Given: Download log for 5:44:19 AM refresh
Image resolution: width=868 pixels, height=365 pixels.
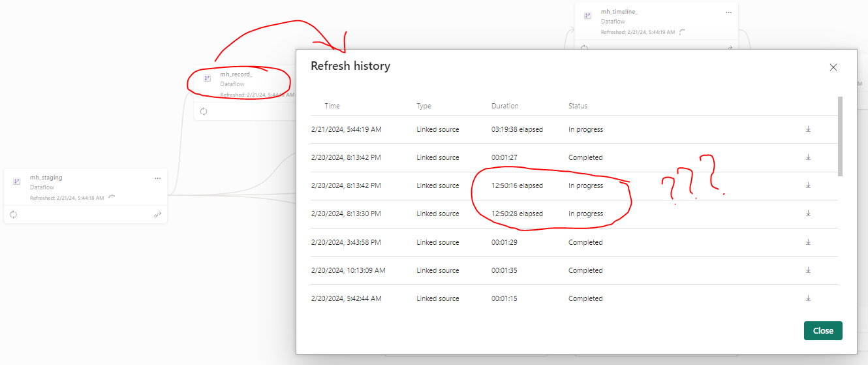Looking at the screenshot, I should point(808,129).
